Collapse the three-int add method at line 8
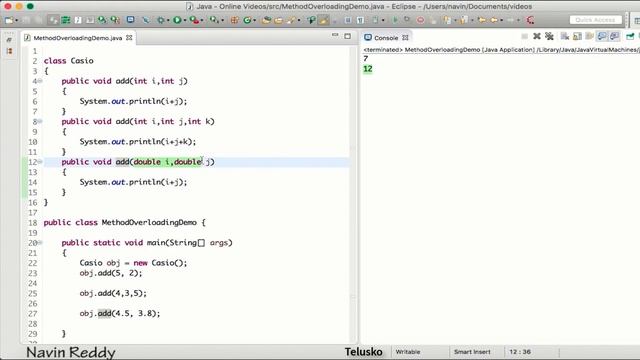 coord(40,121)
